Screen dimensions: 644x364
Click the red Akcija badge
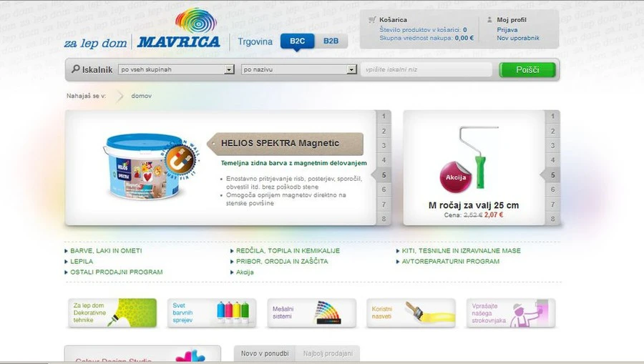pyautogui.click(x=457, y=177)
